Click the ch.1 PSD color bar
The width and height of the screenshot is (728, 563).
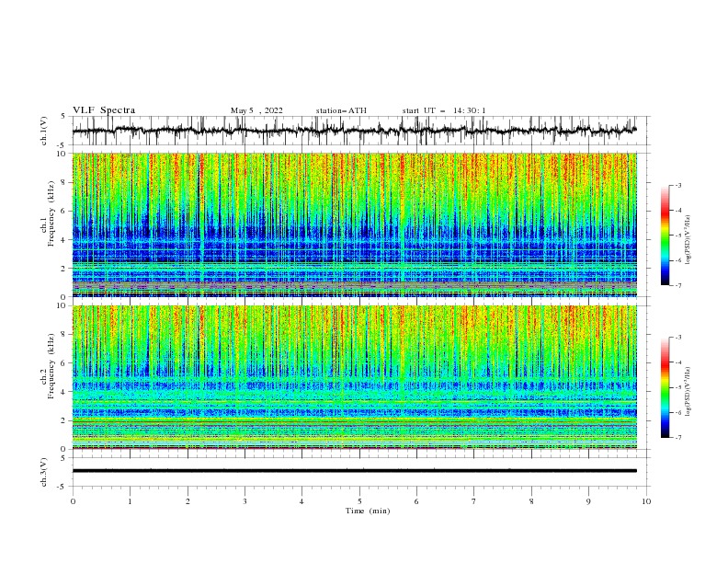[x=665, y=236]
